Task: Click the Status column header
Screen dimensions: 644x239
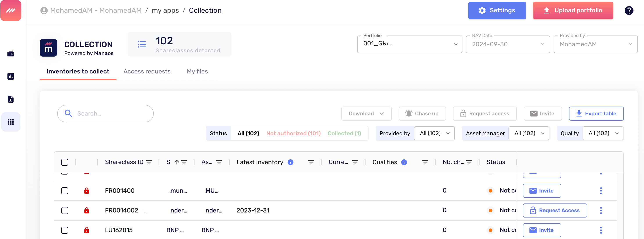Action: (496, 162)
